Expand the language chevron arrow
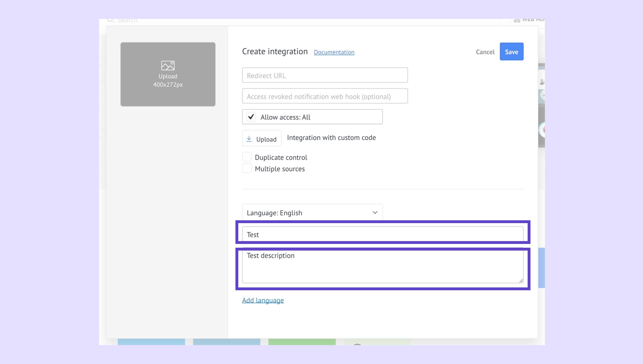Viewport: 643px width, 364px height. [x=375, y=212]
